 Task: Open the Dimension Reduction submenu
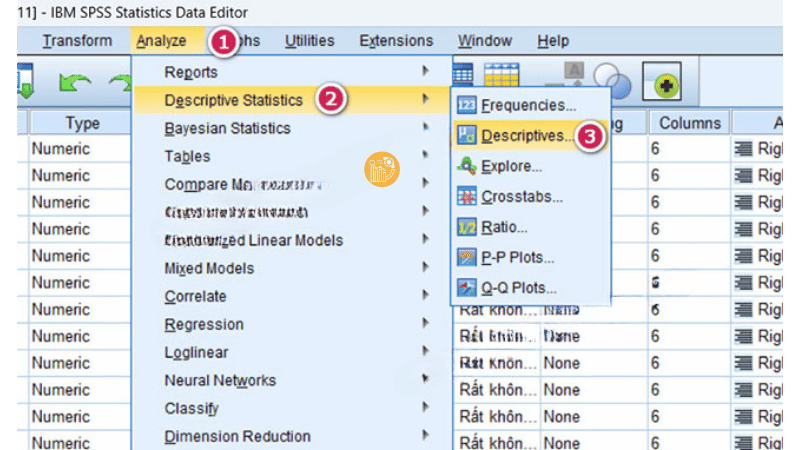(292, 437)
